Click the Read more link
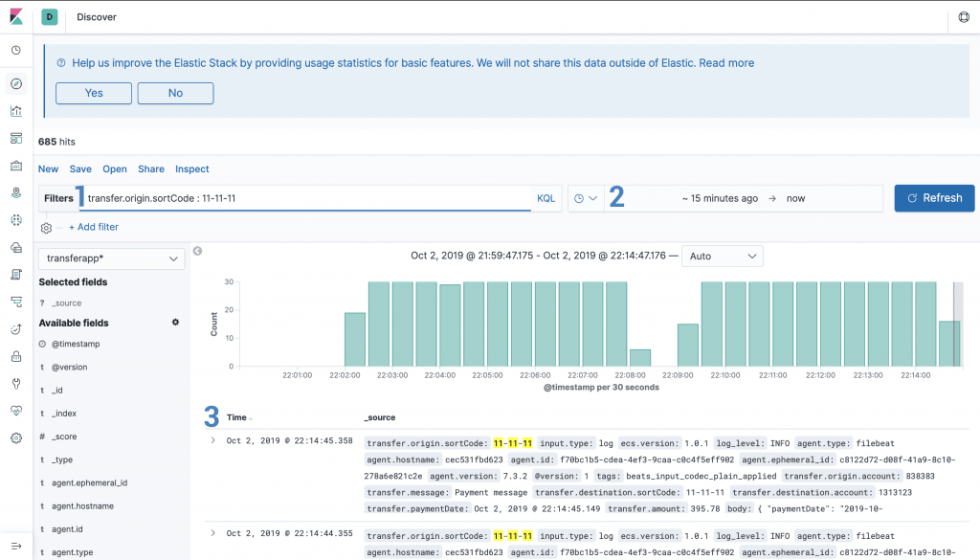The image size is (980, 560). pyautogui.click(x=726, y=63)
